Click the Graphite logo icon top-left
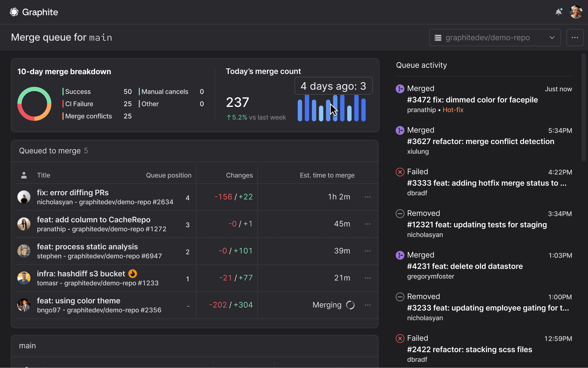Viewport: 588px width, 368px height. (x=14, y=11)
